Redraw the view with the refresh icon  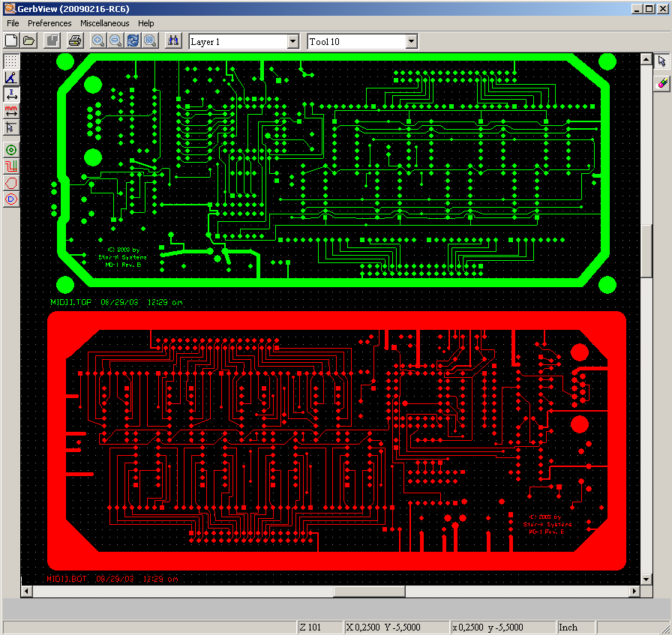[133, 41]
